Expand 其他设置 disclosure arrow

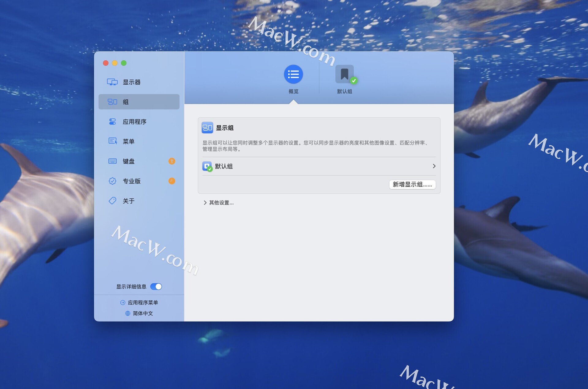tap(205, 203)
